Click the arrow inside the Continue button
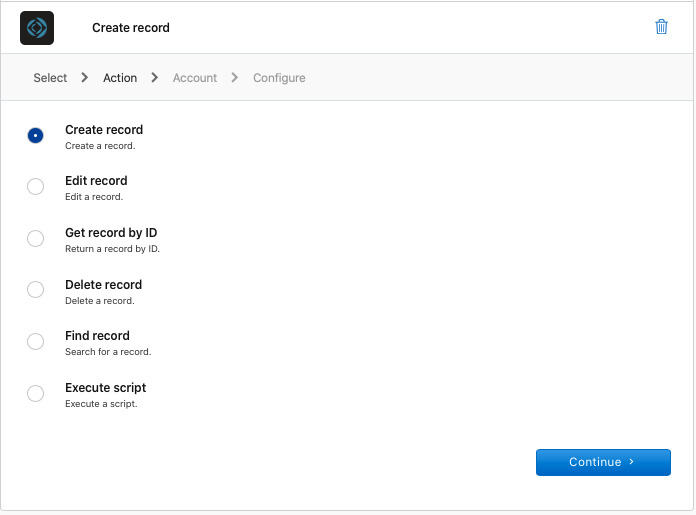The image size is (696, 515). click(x=632, y=462)
